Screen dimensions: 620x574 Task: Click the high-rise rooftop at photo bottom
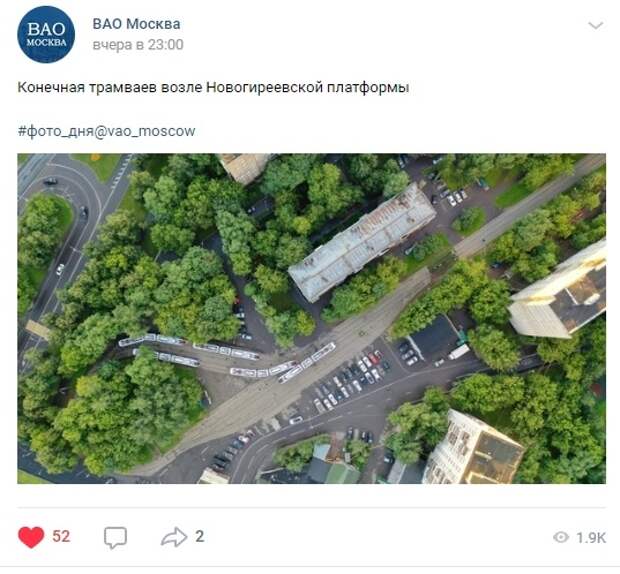click(474, 449)
